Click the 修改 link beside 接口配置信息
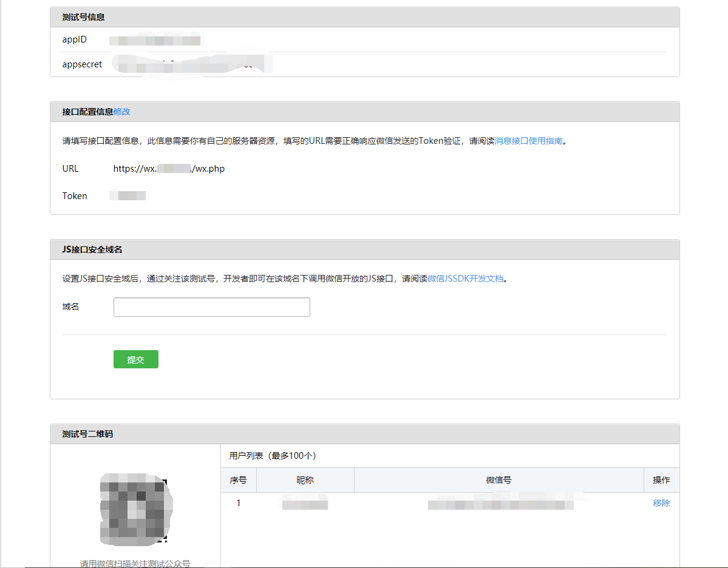This screenshot has width=728, height=568. 121,112
